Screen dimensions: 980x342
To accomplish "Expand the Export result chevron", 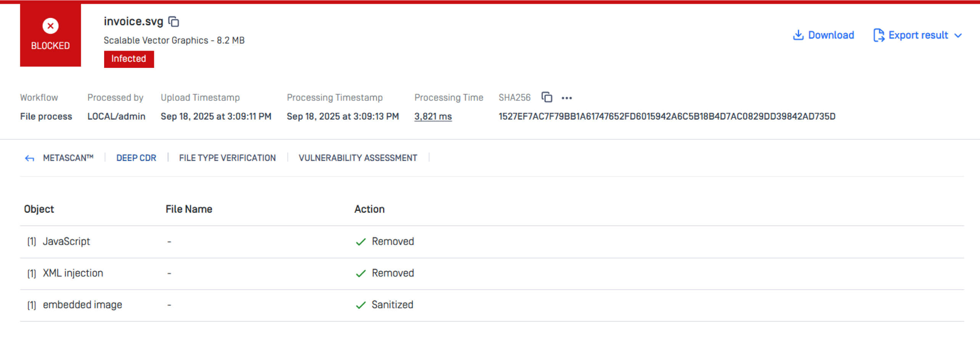I will pyautogui.click(x=958, y=35).
